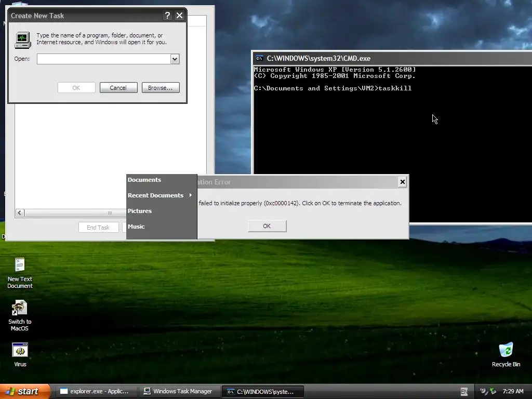The image size is (532, 399).
Task: Switch to explorer.exe taskbar item
Action: 96,392
